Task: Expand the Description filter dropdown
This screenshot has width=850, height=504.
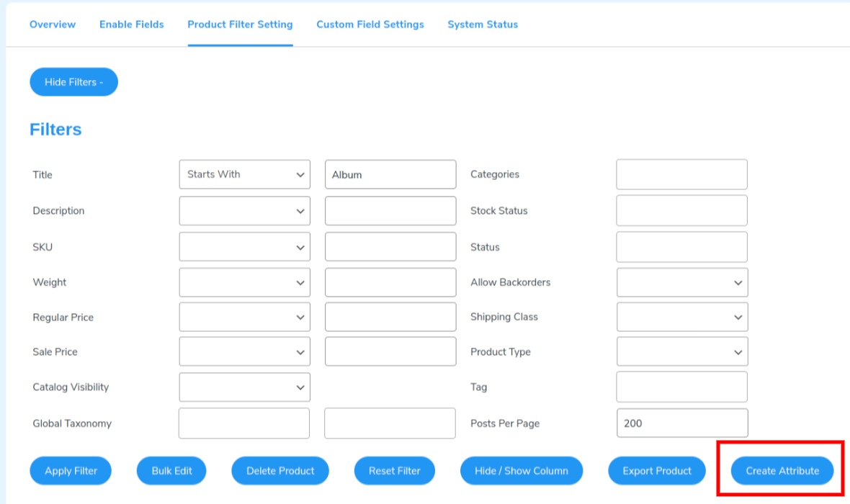Action: [x=244, y=210]
